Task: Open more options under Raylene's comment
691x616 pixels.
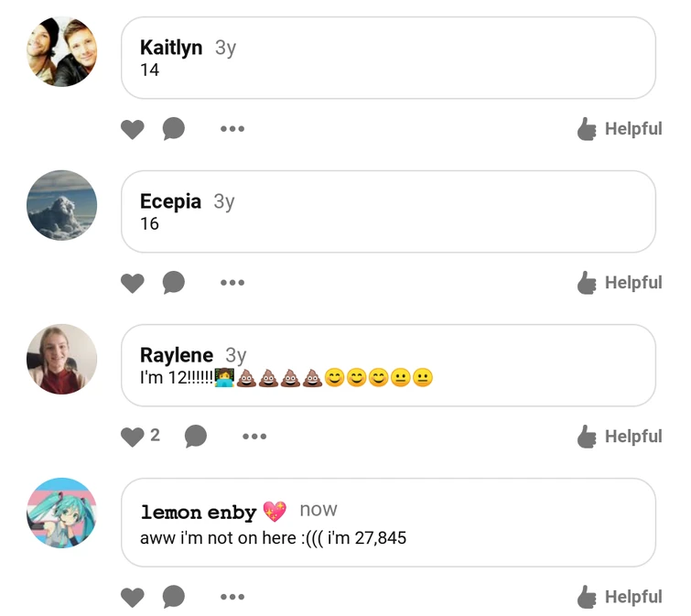Action: [x=254, y=437]
